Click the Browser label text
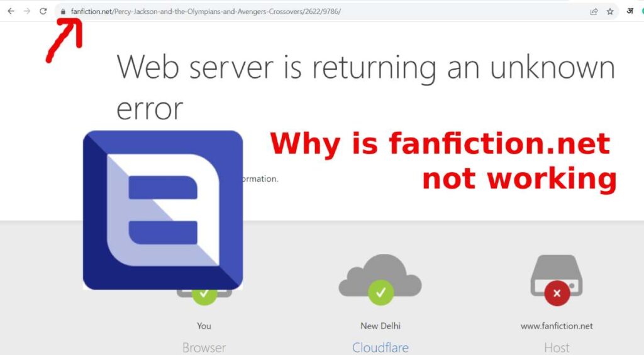The width and height of the screenshot is (644, 355). pos(204,347)
